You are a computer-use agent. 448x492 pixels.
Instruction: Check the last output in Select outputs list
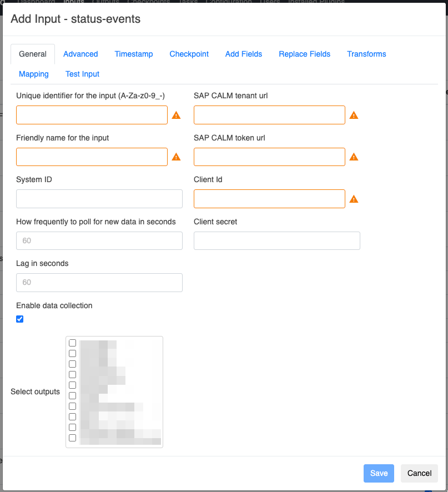[72, 438]
